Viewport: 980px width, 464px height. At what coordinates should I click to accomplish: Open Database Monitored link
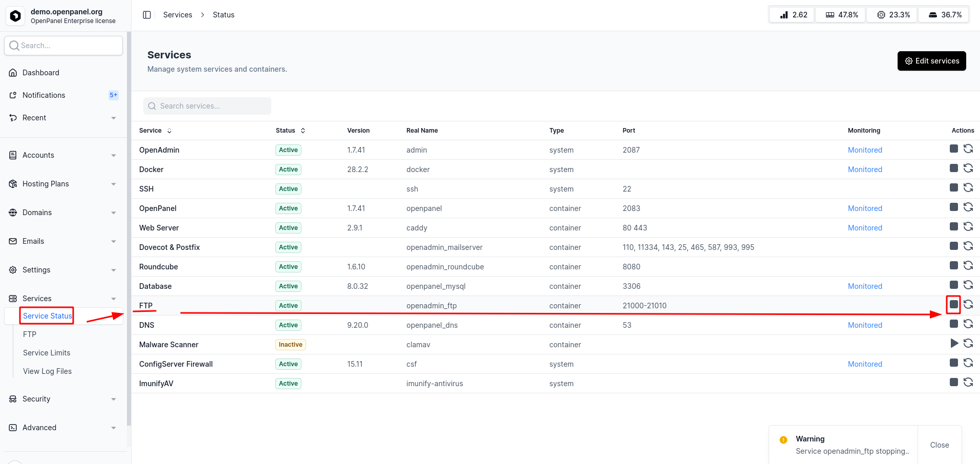point(865,286)
